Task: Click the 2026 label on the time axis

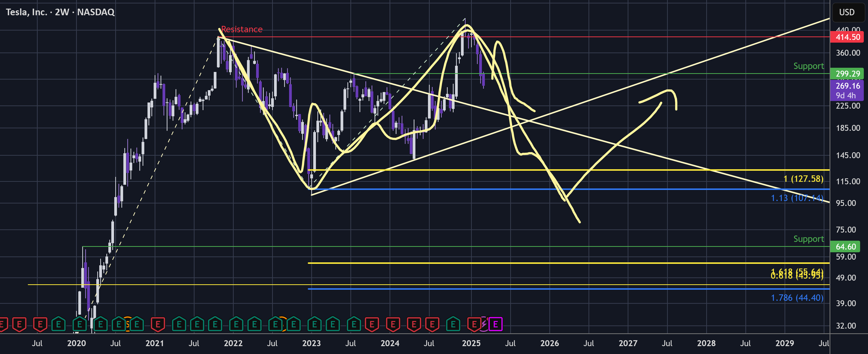Action: click(x=550, y=343)
